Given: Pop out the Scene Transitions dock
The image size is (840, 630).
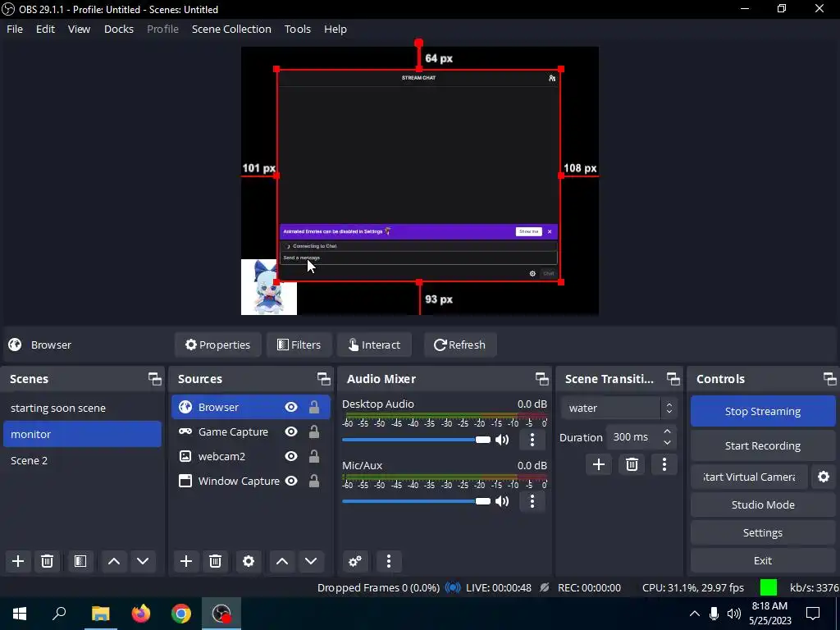Looking at the screenshot, I should [x=673, y=379].
